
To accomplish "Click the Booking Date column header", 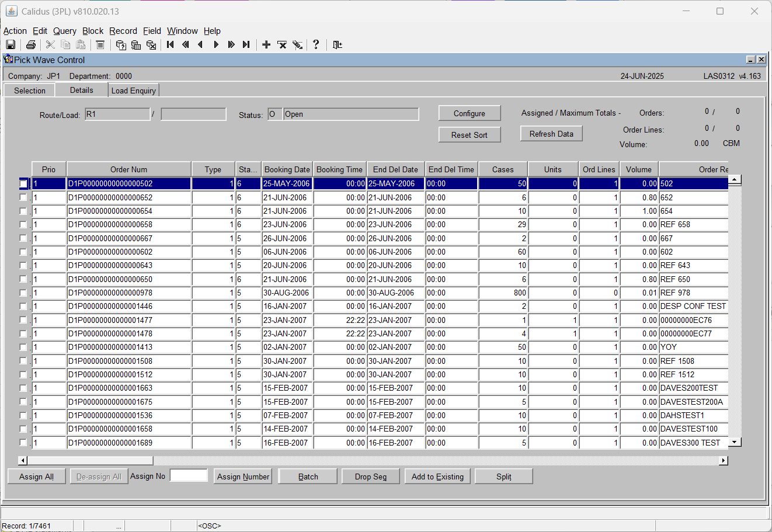I will pos(287,169).
